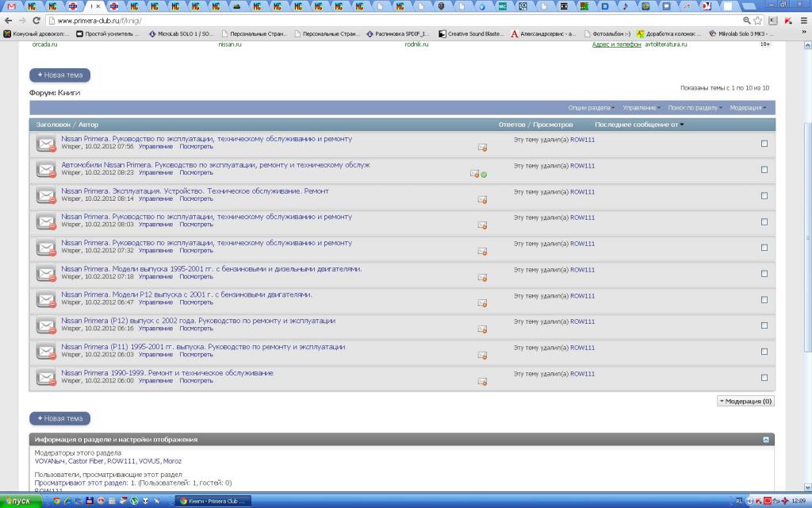
Task: Click the 'Адрес и телефон' link
Action: click(616, 44)
